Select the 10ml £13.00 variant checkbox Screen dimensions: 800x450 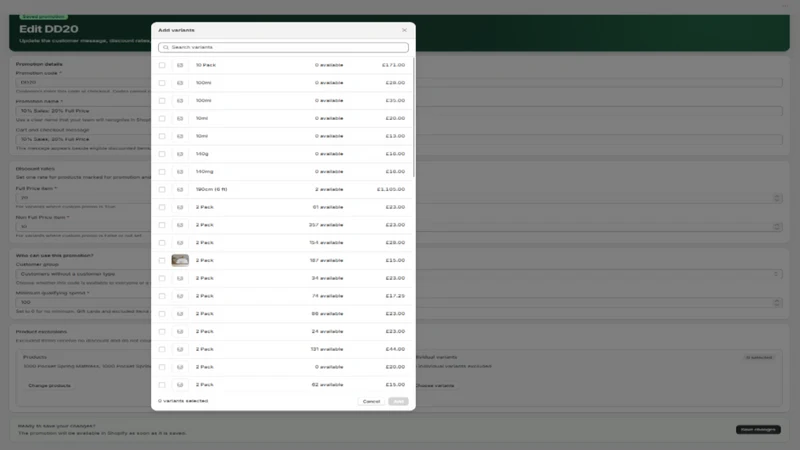coord(162,136)
